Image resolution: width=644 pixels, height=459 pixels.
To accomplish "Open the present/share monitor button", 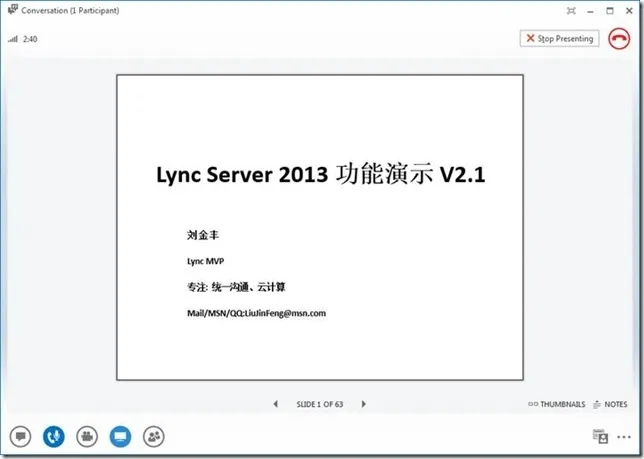I will tap(120, 436).
